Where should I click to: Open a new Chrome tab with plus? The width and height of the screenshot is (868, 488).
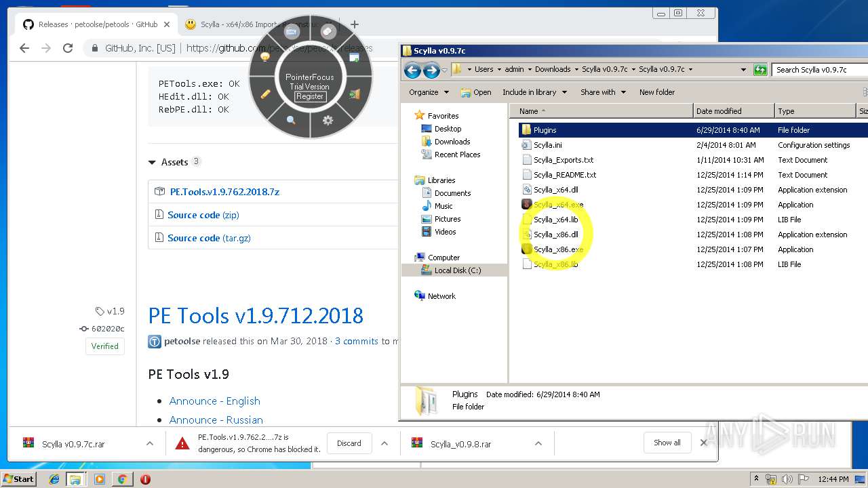point(354,24)
